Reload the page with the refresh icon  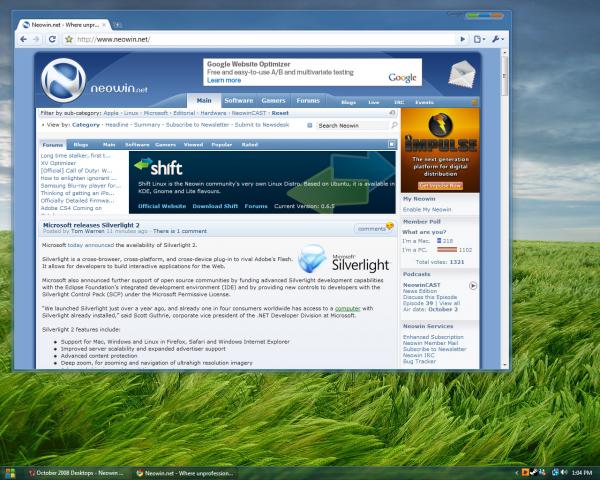tap(52, 39)
